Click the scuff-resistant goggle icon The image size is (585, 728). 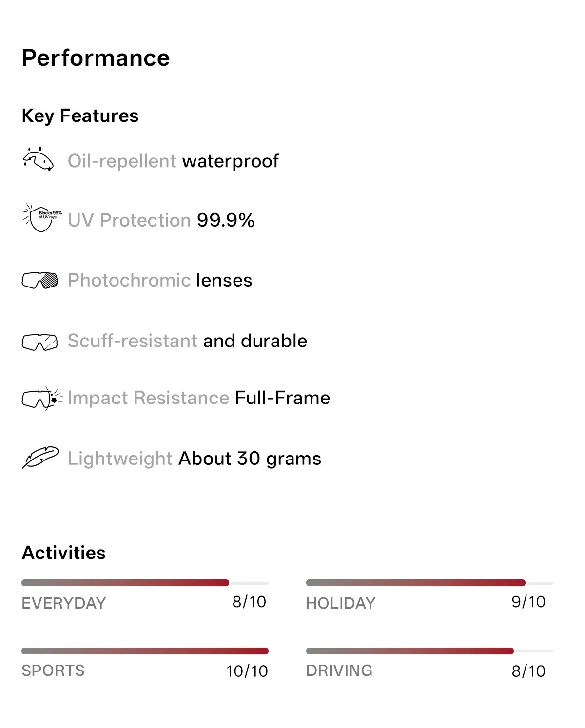(x=40, y=342)
